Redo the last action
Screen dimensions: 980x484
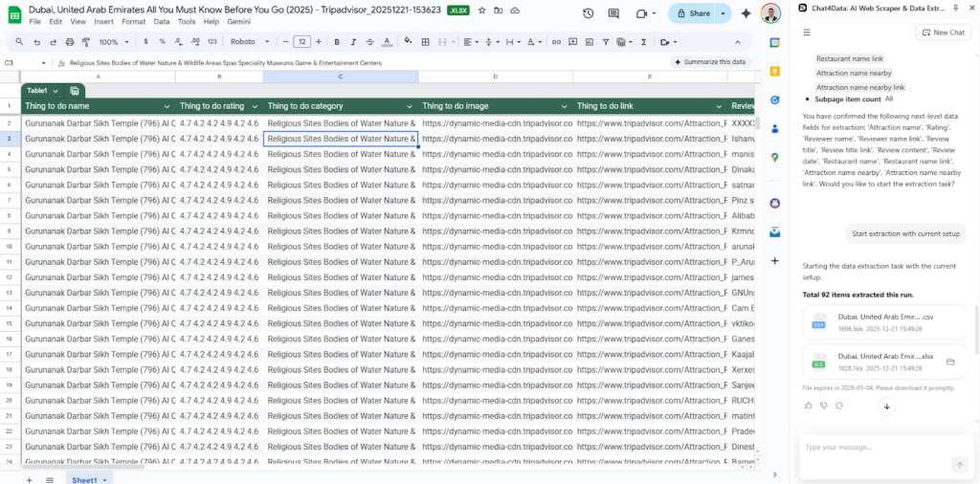54,42
